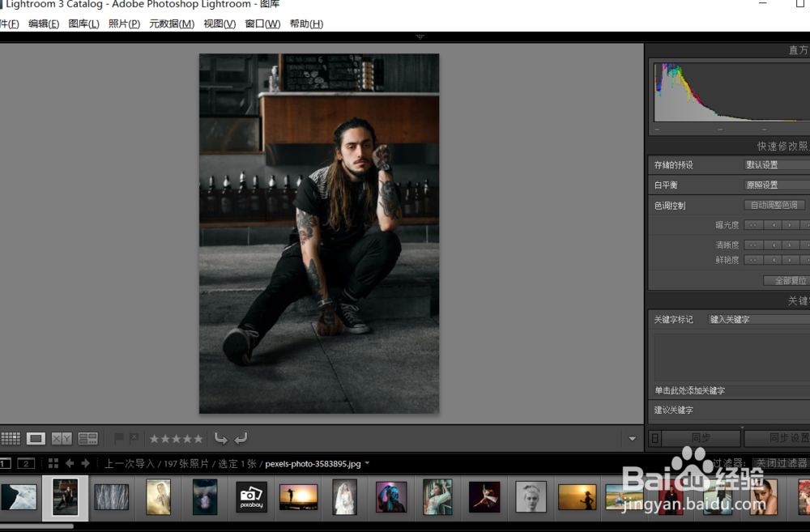Open 关键字标记 dropdown (键入关键字)
The image size is (810, 532).
(759, 320)
